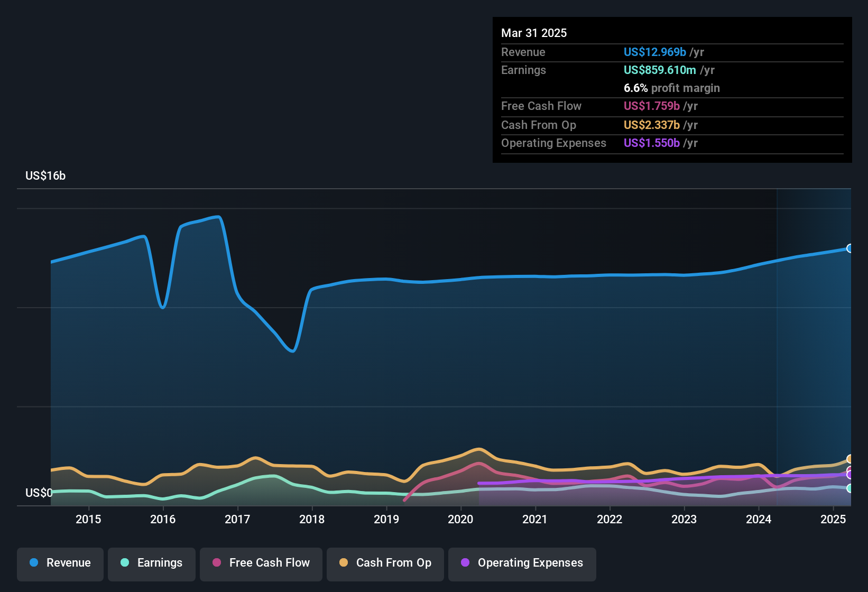This screenshot has height=592, width=868.
Task: Click the 2025 x-axis label
Action: click(833, 519)
